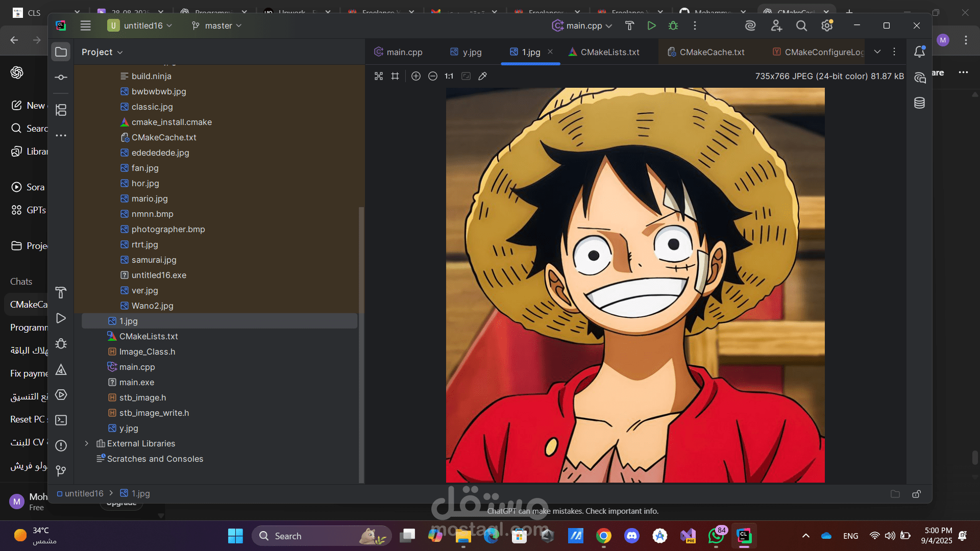This screenshot has width=980, height=551.
Task: Open Sora in ChatGPT browser sidebar
Action: coord(28,187)
